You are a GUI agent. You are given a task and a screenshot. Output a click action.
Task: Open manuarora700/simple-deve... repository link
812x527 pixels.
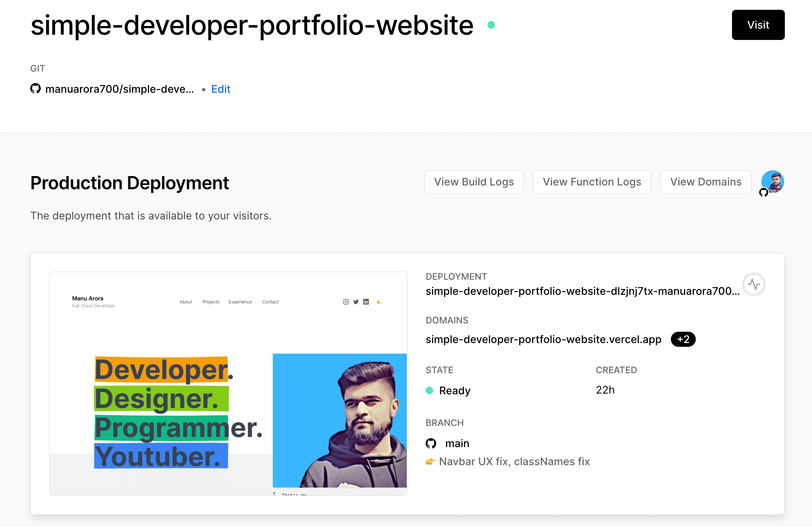tap(119, 89)
